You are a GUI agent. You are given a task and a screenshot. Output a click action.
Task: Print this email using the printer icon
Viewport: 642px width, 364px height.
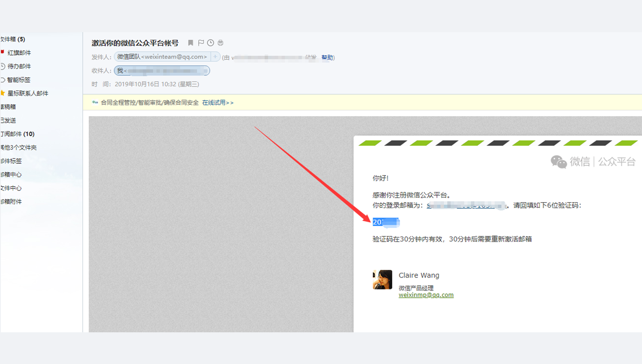click(221, 43)
